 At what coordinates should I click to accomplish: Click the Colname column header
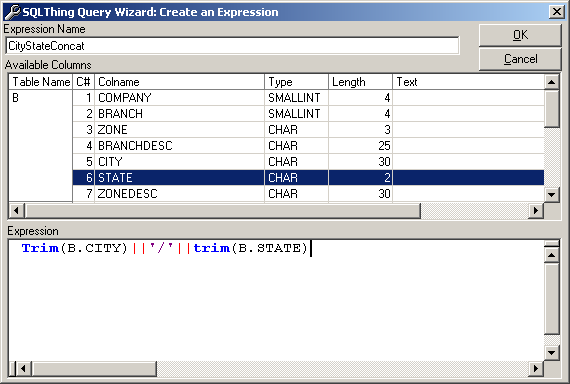tap(180, 82)
